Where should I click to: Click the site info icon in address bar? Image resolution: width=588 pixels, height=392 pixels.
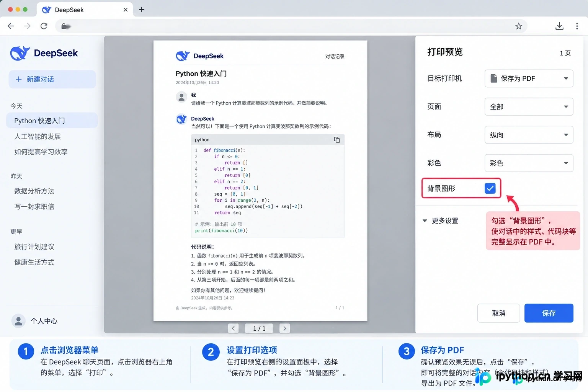(66, 26)
